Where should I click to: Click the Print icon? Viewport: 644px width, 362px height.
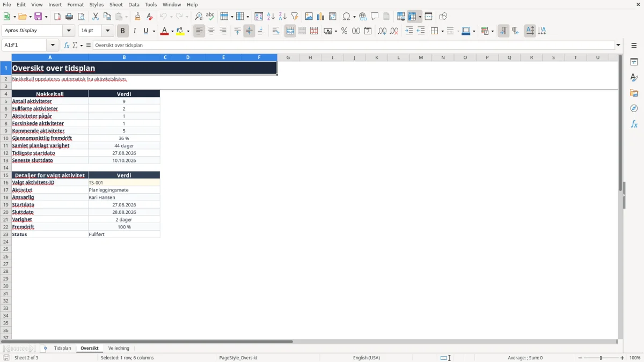[x=69, y=17]
